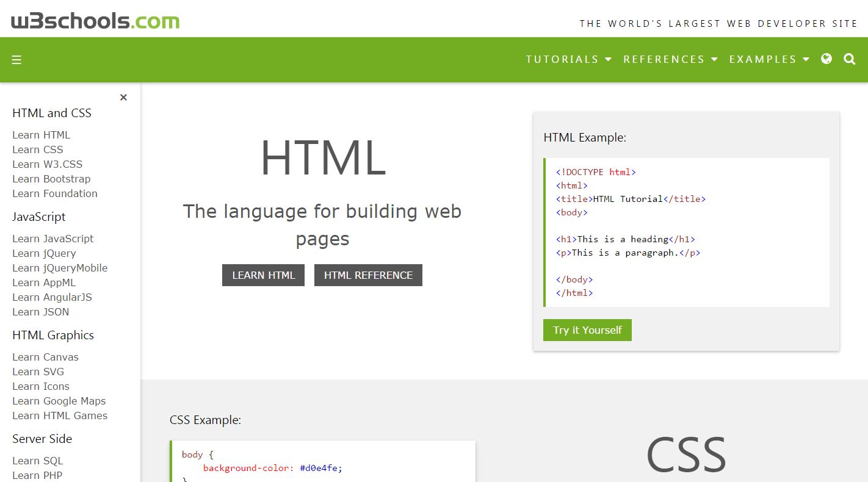Screen dimensions: 868x482
Task: Click the LEARN HTML button
Action: coord(263,275)
